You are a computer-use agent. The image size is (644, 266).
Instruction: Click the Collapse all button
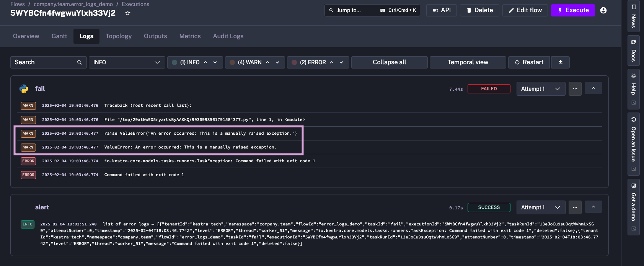[x=389, y=62]
